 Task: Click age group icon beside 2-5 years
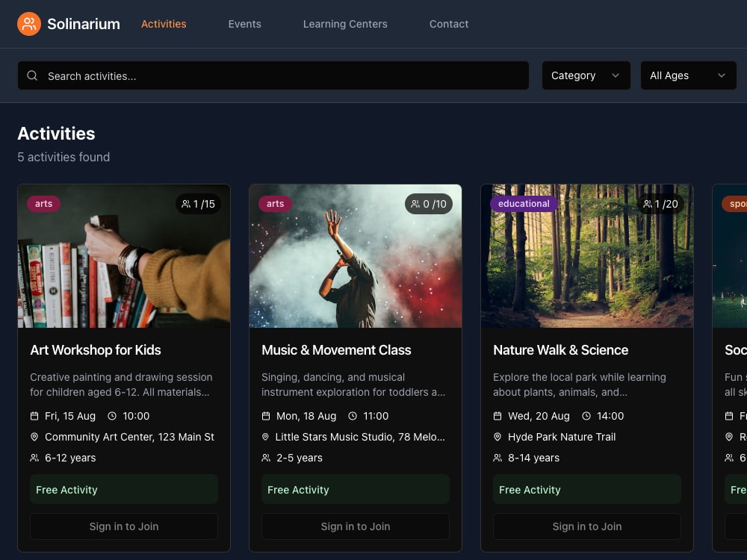[x=266, y=458]
